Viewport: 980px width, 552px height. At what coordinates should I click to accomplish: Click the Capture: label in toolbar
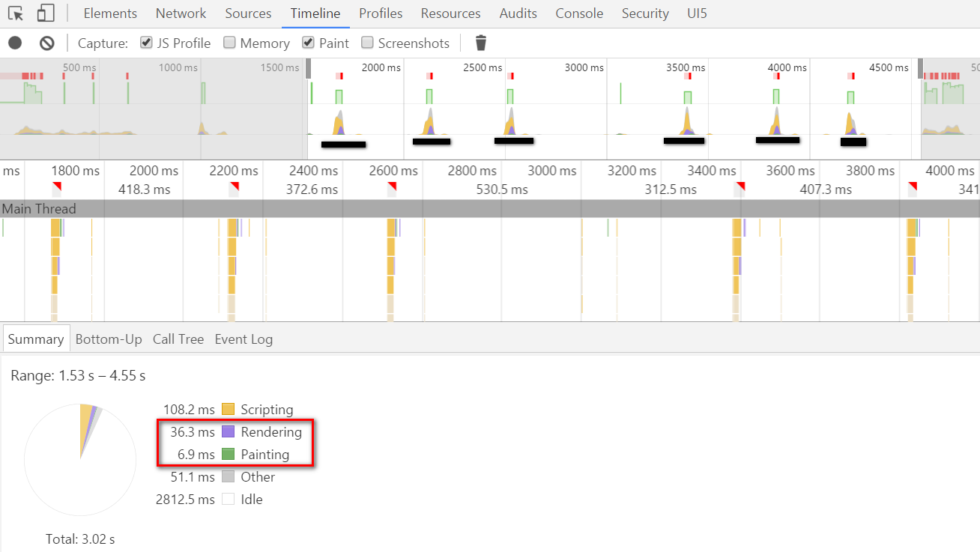point(103,43)
